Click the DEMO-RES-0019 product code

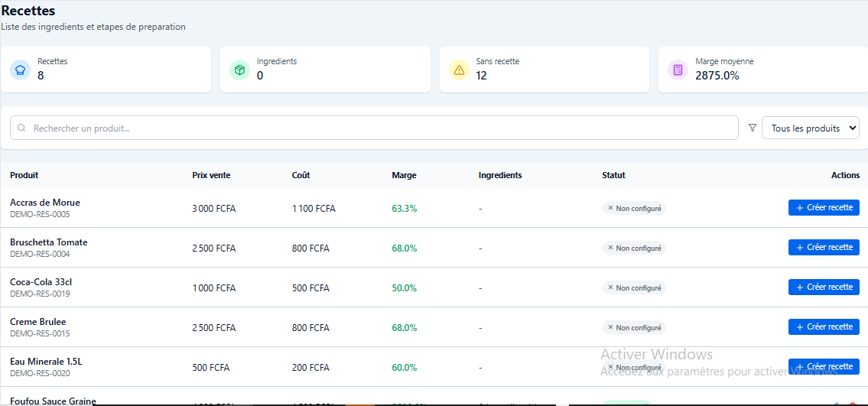(40, 294)
